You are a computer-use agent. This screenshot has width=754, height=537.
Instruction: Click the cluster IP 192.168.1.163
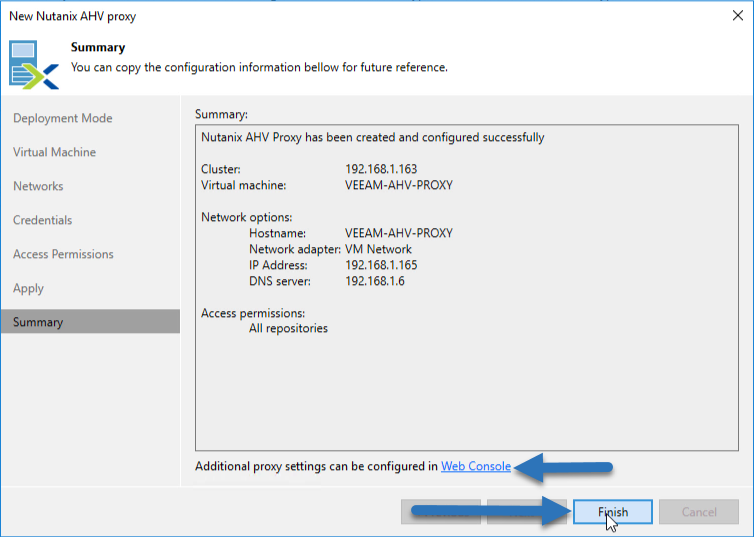click(381, 169)
